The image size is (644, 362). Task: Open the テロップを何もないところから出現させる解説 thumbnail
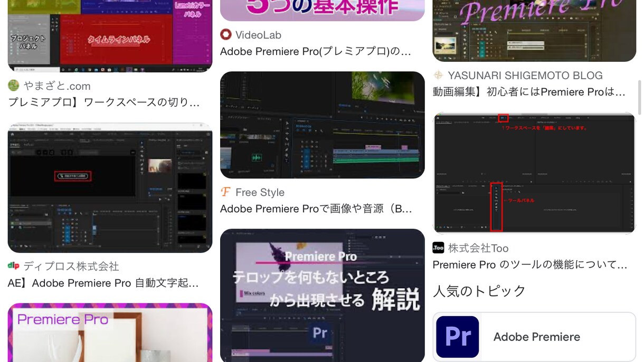coord(323,296)
